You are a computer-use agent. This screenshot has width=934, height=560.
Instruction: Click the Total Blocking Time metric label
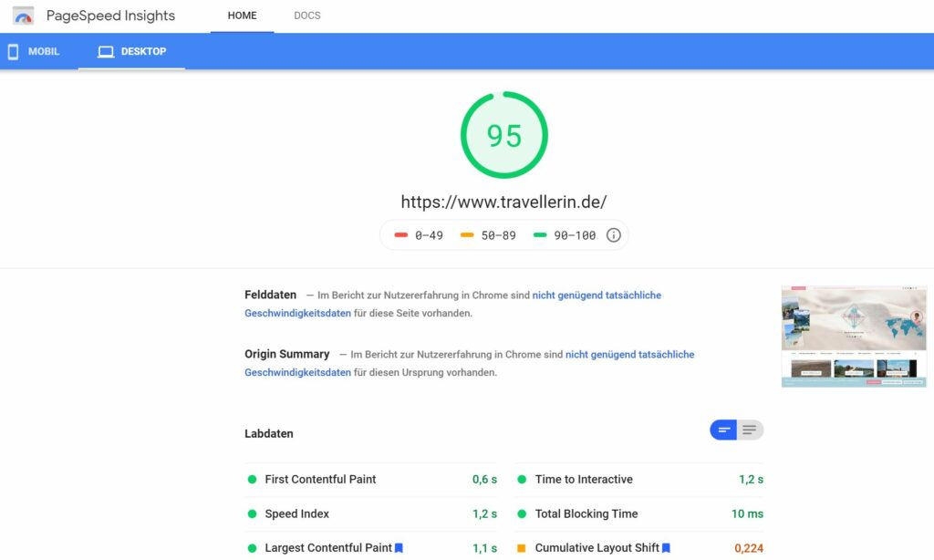pos(586,513)
